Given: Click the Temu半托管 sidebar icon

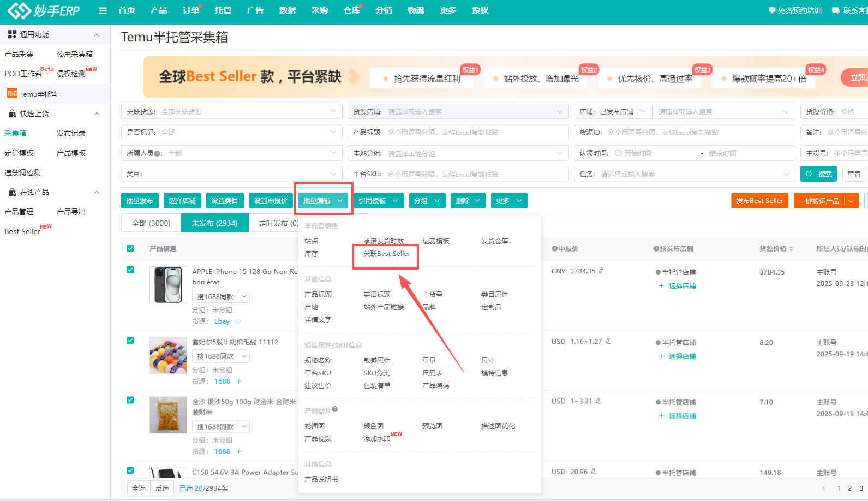Looking at the screenshot, I should coord(12,93).
